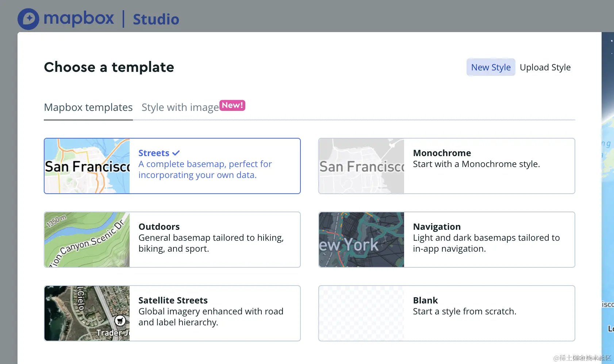Click the New! badge

click(x=232, y=105)
